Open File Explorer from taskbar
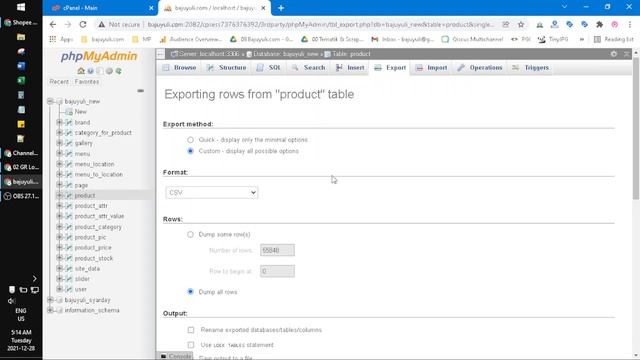This screenshot has height=360, width=640. [21, 37]
